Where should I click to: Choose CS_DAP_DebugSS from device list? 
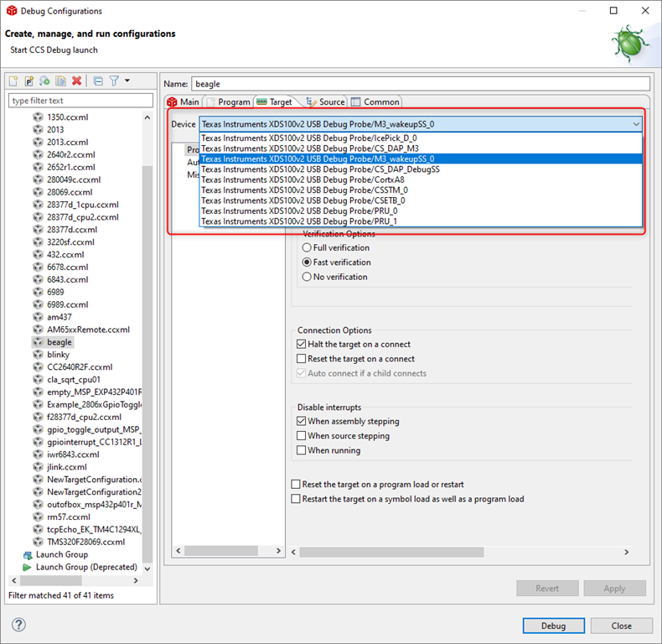pos(421,169)
